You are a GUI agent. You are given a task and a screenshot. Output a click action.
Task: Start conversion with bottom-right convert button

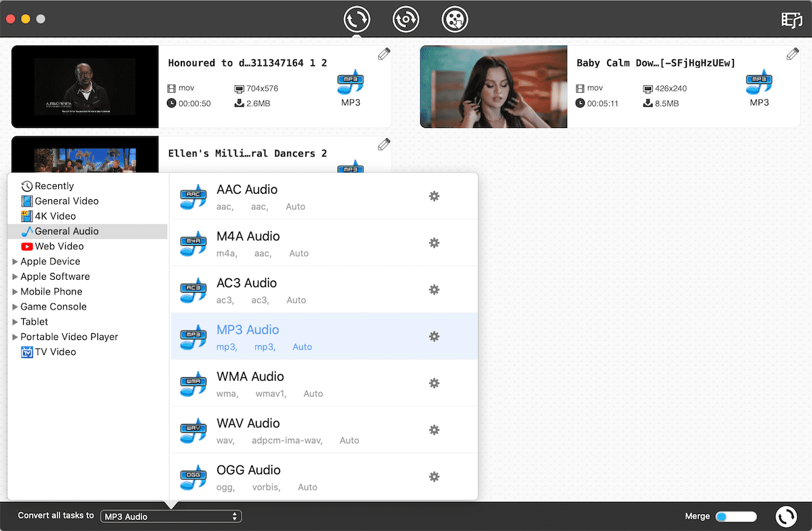(786, 517)
